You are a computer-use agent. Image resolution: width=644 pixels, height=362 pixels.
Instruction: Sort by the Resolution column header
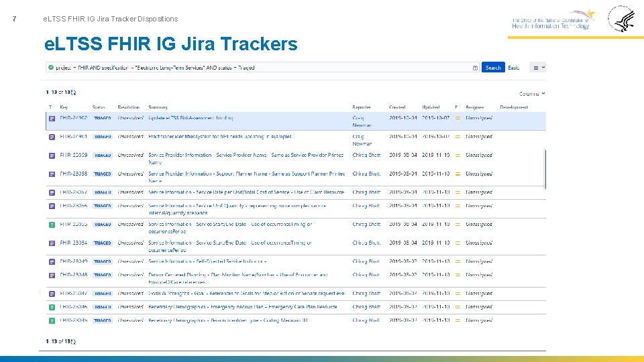(x=129, y=107)
